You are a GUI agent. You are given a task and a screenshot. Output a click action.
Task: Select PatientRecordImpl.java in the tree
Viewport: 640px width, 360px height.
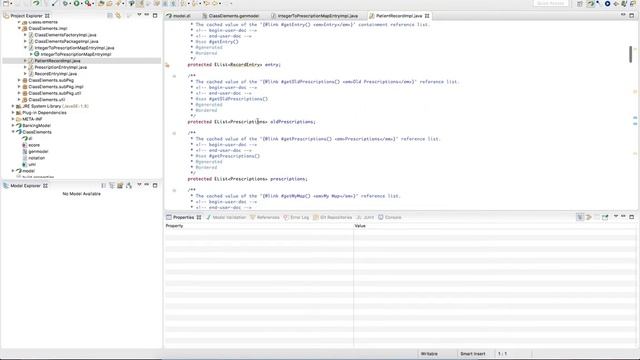pyautogui.click(x=57, y=61)
